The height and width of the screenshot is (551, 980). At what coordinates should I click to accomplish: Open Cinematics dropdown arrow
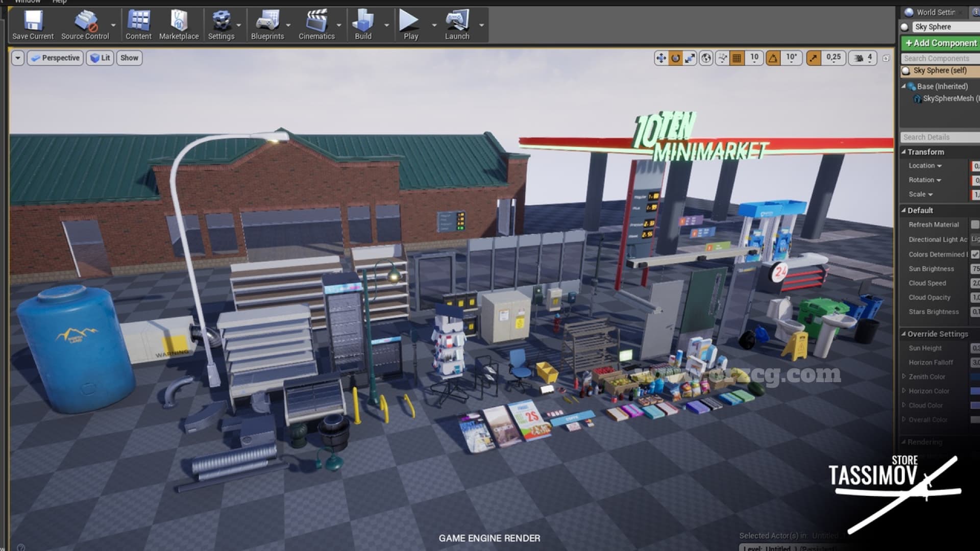click(339, 25)
